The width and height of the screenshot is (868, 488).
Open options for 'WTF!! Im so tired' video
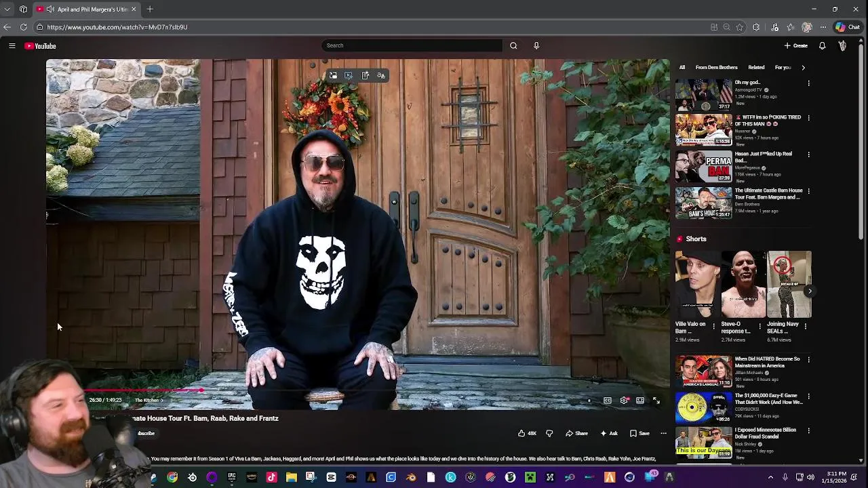[x=808, y=117]
